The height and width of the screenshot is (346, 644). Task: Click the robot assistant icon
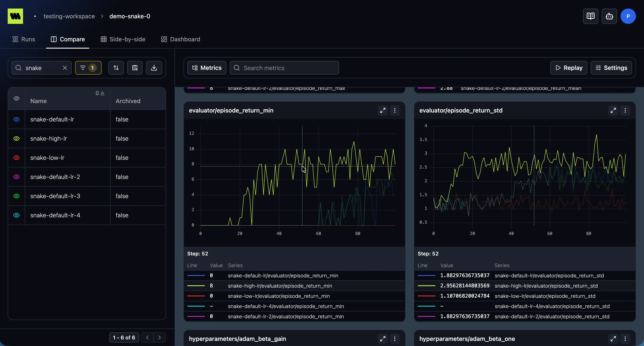609,16
